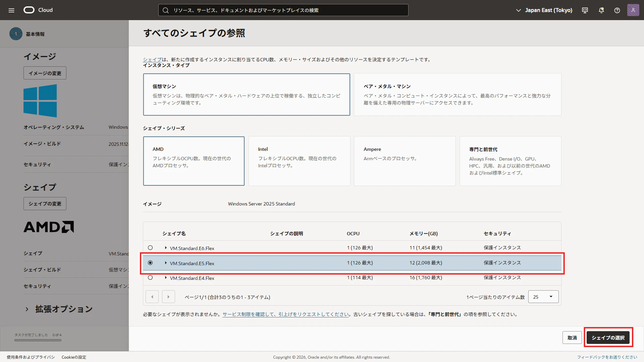Open the notifications bell
This screenshot has height=362, width=644.
tap(601, 10)
